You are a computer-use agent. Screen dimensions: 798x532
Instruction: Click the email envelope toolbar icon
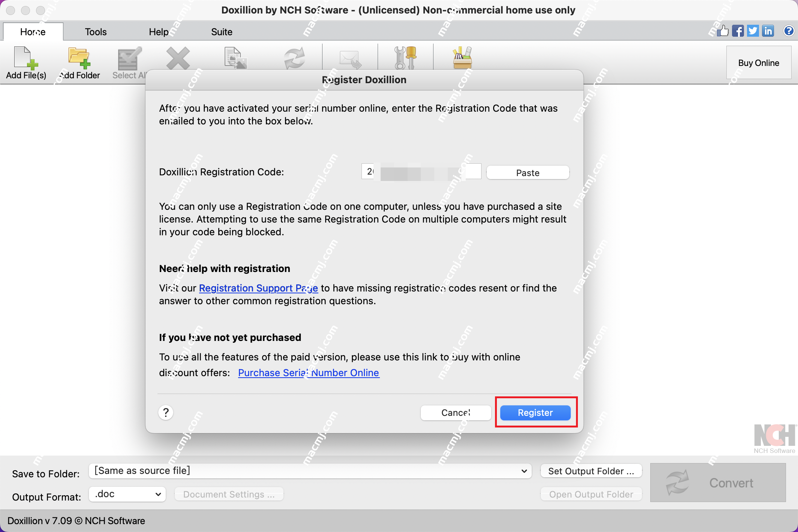(x=350, y=59)
